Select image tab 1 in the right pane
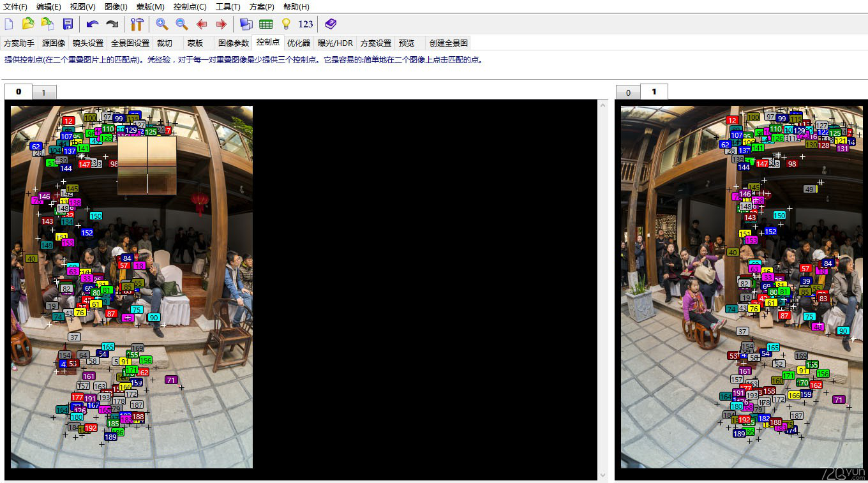This screenshot has height=483, width=868. (654, 92)
